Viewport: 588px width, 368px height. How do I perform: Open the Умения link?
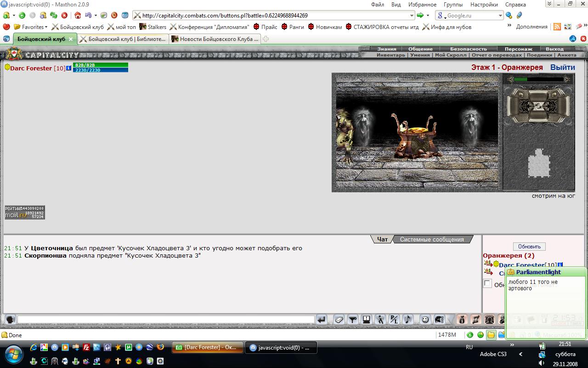(x=420, y=55)
